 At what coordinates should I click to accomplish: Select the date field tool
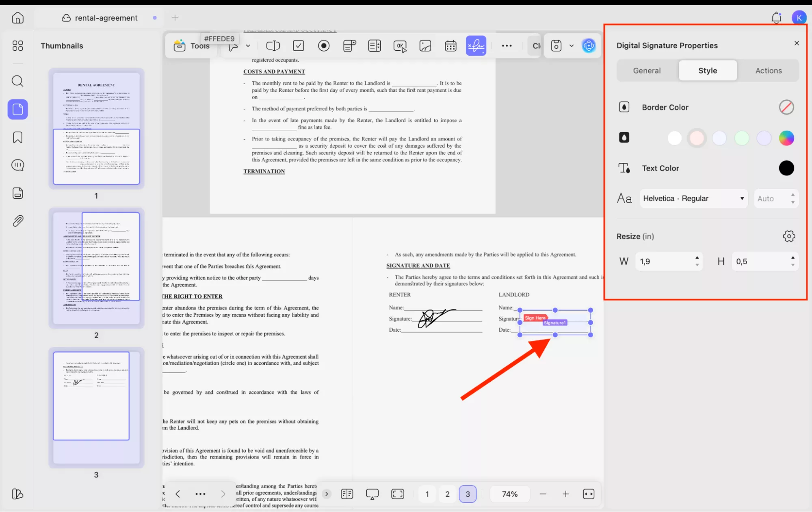pyautogui.click(x=451, y=45)
